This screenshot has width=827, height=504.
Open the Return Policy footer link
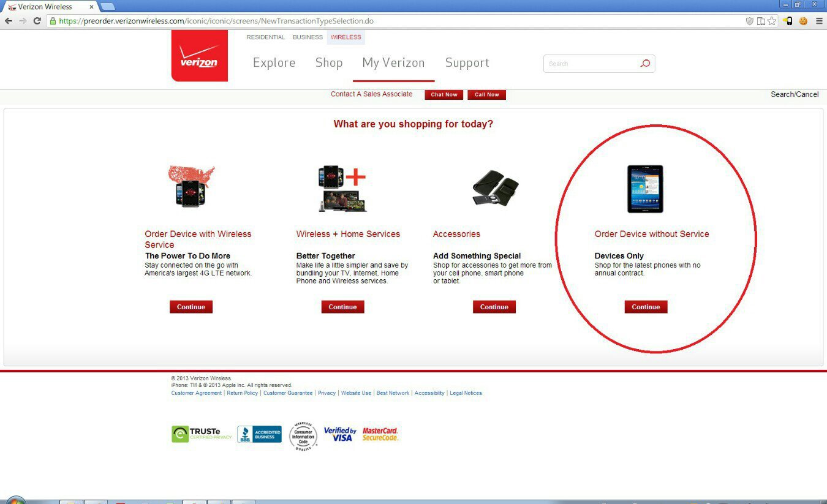[x=243, y=393]
